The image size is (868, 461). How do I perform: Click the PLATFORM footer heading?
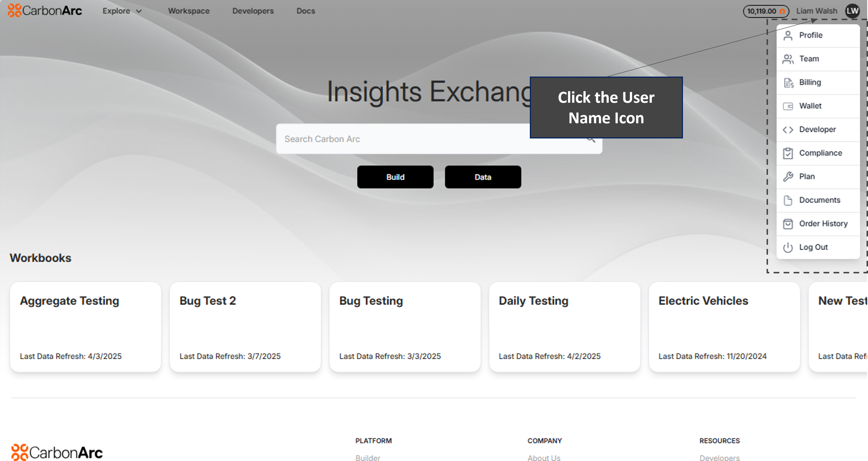tap(373, 441)
